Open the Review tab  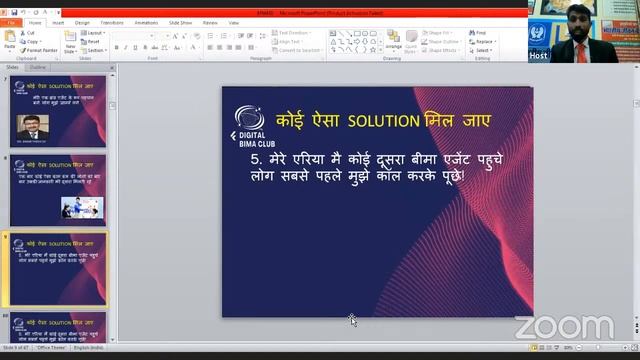pos(210,23)
